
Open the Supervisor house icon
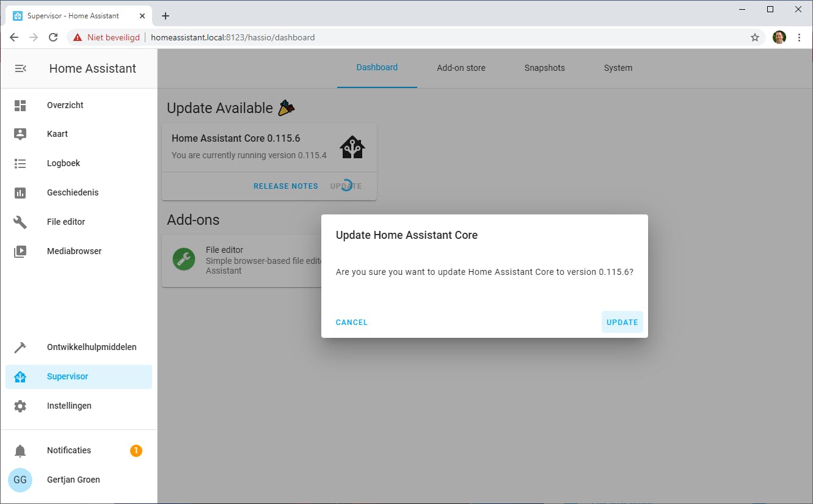tap(20, 377)
